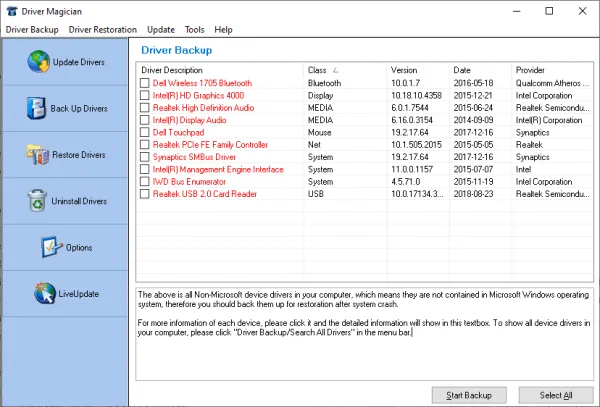Tick checkbox for Realtek High Definition Audio

click(x=145, y=107)
